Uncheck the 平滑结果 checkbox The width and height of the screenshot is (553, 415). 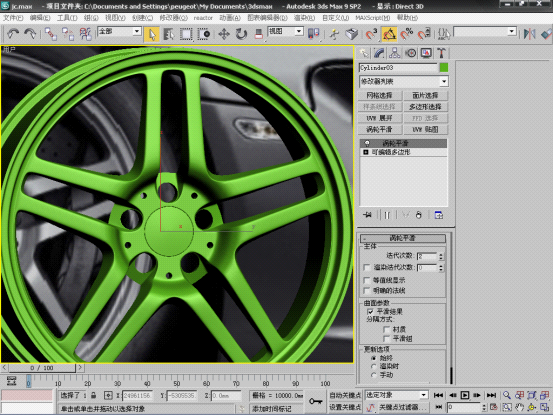[x=370, y=312]
